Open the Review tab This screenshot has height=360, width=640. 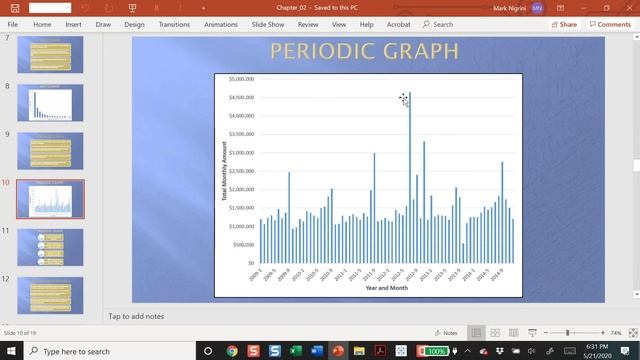coord(308,24)
